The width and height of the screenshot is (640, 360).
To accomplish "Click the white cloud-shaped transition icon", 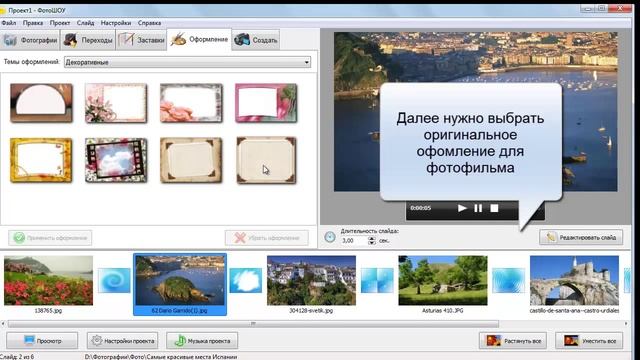I will [246, 280].
